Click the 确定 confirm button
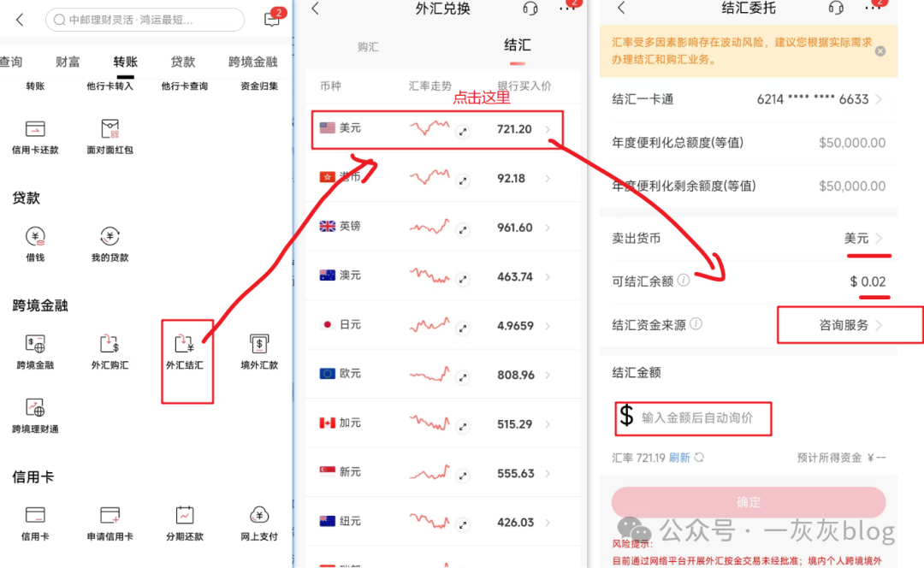924x568 pixels. pos(749,502)
